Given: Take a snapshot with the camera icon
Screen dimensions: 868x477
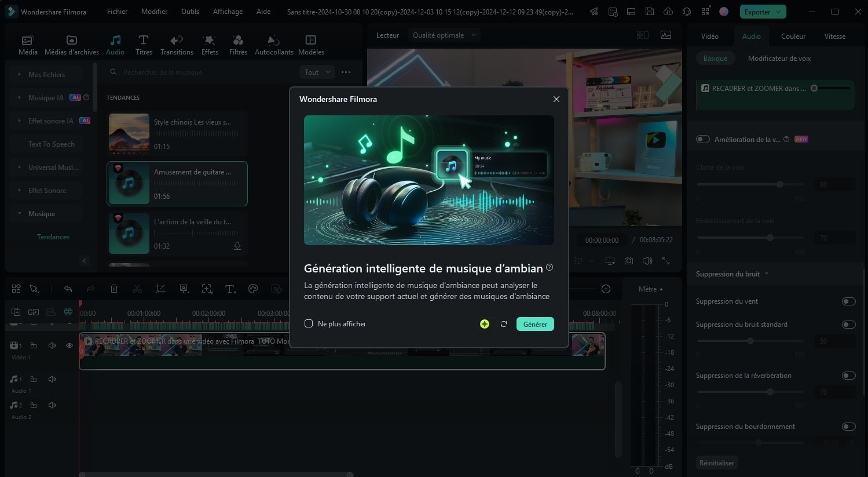Looking at the screenshot, I should (x=629, y=261).
